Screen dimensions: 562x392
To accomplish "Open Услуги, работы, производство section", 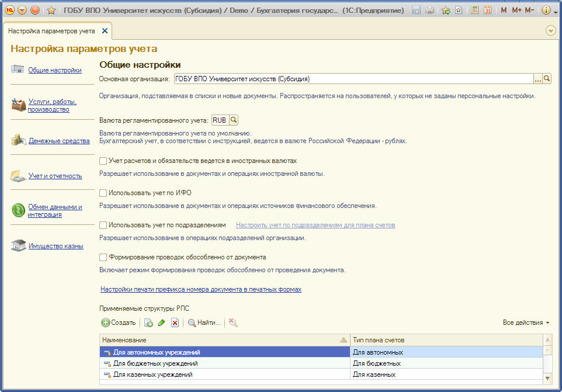I will point(52,105).
